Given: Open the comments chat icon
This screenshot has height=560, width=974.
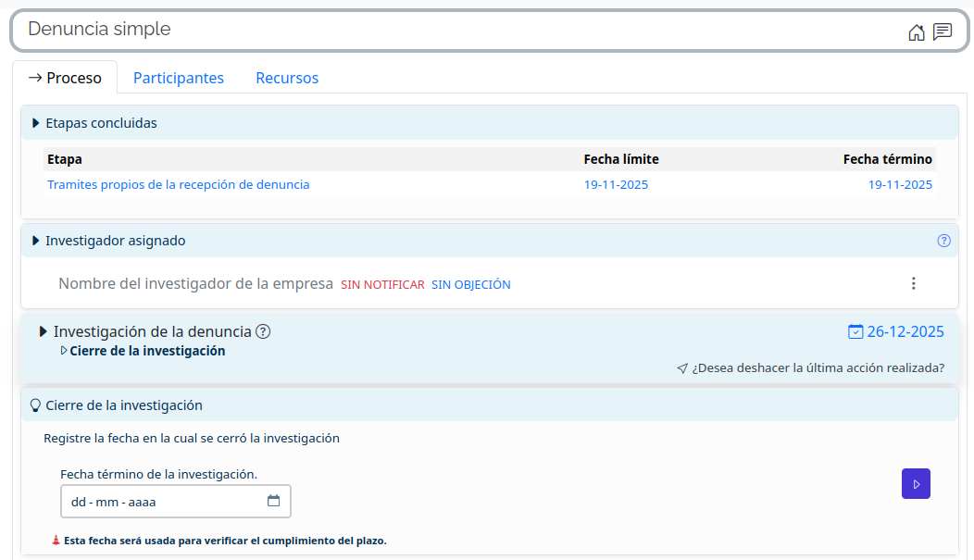Looking at the screenshot, I should tap(943, 32).
